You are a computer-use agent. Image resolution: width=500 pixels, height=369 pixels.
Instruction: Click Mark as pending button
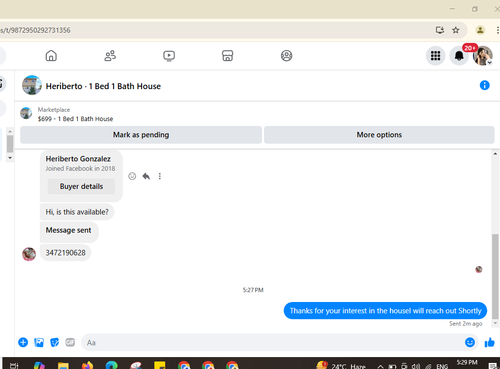(141, 135)
